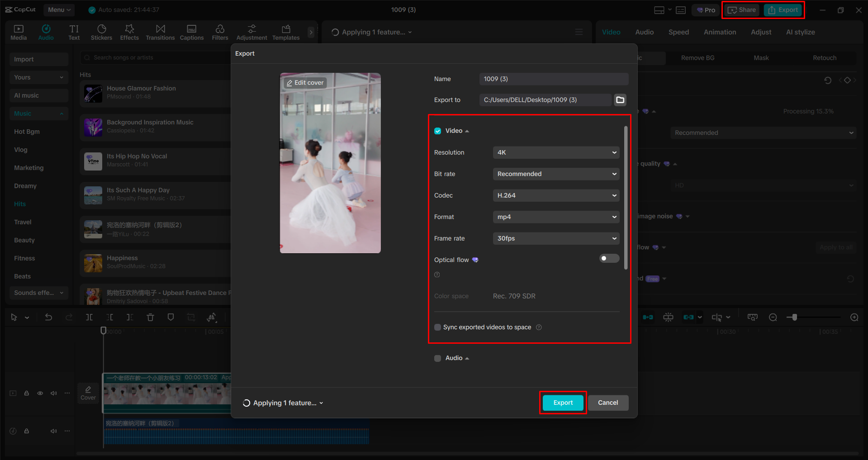Uncheck the Video export checkbox
Screen dimensions: 868x460
click(437, 130)
